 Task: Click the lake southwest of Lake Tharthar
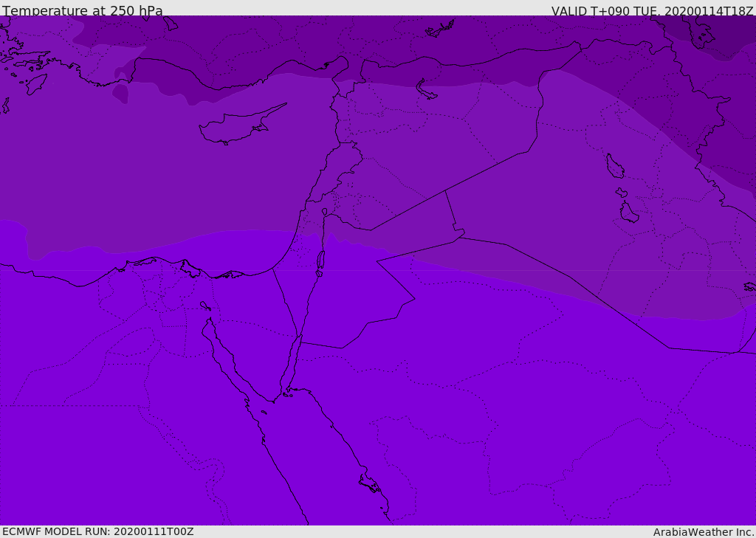click(628, 213)
